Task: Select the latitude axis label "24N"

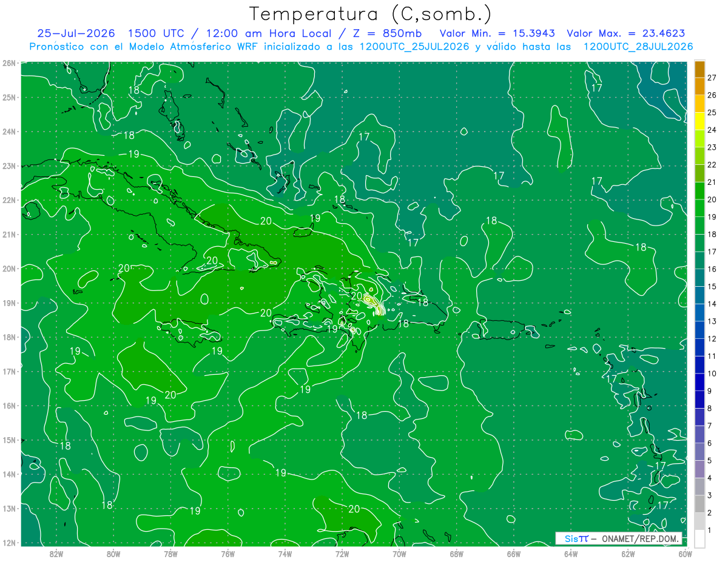Action: point(9,132)
